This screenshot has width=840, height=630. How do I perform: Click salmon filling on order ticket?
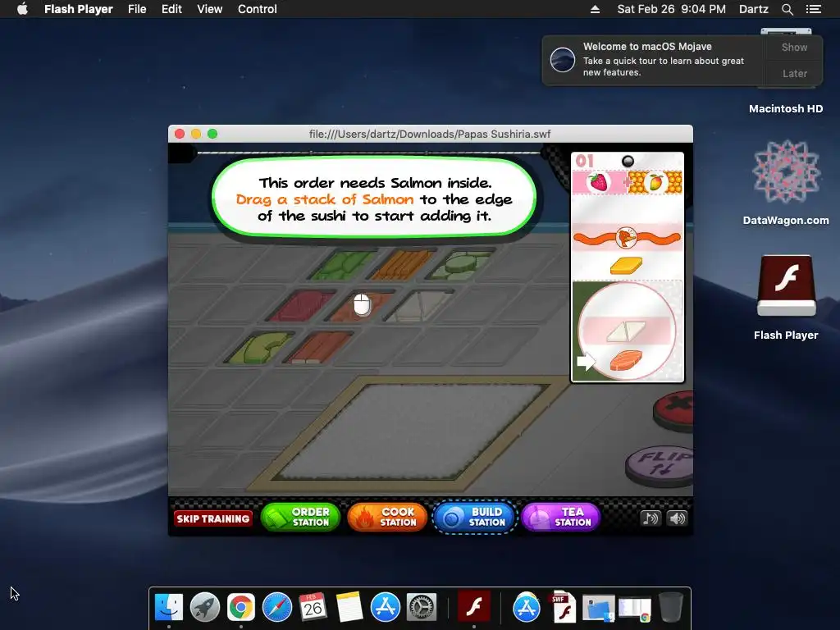[626, 361]
